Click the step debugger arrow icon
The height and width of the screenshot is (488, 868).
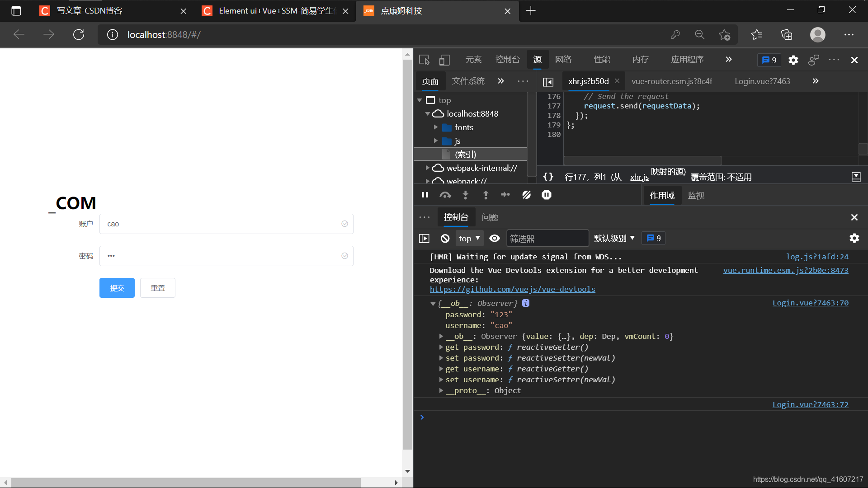[x=505, y=195]
